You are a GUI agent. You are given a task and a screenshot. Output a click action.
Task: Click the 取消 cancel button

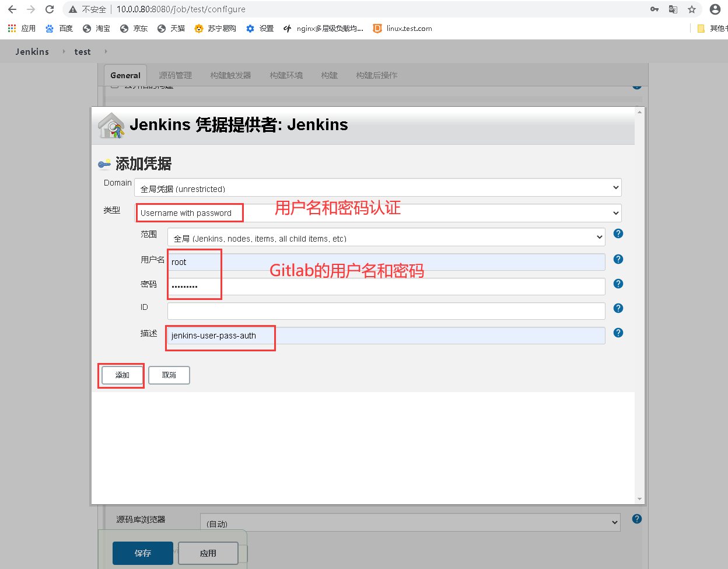pos(169,375)
